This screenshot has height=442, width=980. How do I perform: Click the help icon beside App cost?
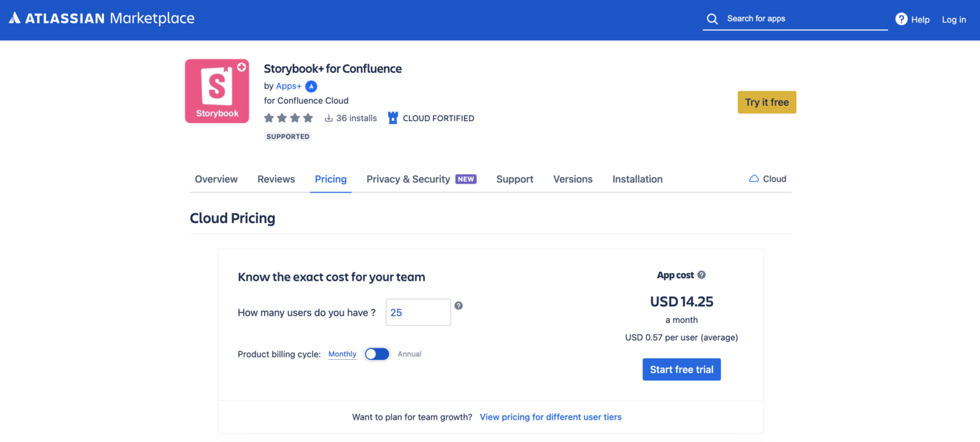(701, 275)
